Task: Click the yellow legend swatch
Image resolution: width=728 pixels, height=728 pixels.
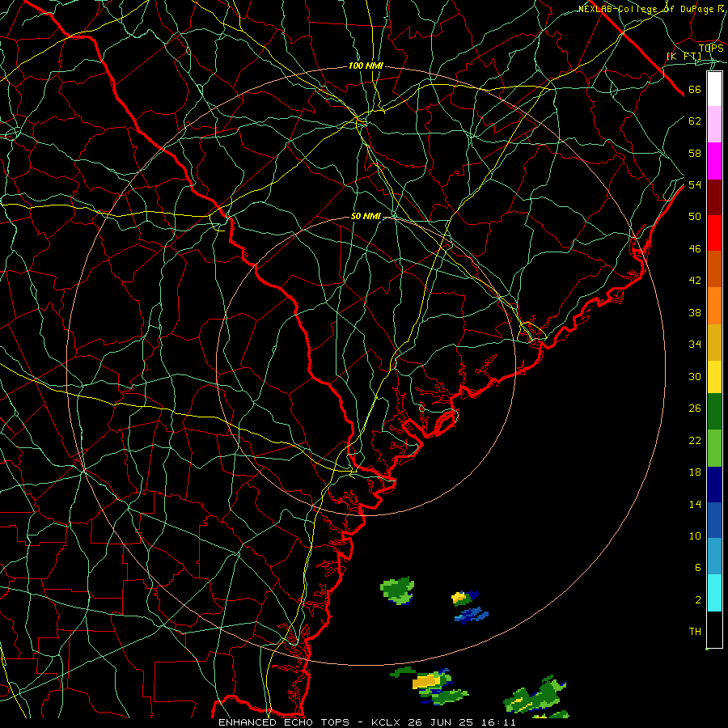Action: pos(714,377)
